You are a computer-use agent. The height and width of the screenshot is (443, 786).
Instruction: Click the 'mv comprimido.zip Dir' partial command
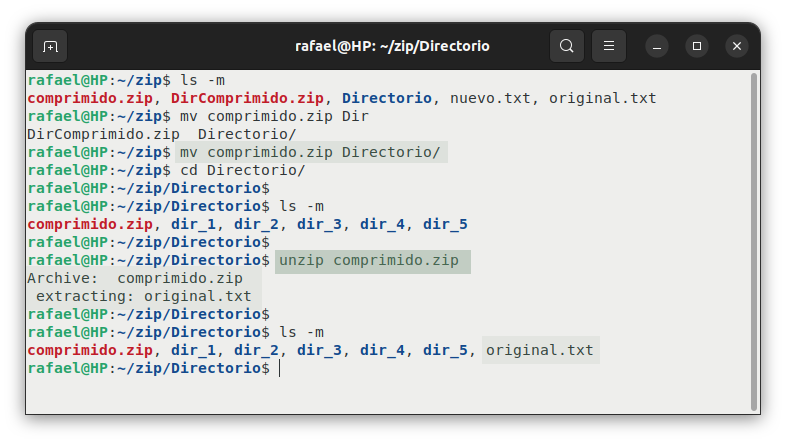point(274,116)
